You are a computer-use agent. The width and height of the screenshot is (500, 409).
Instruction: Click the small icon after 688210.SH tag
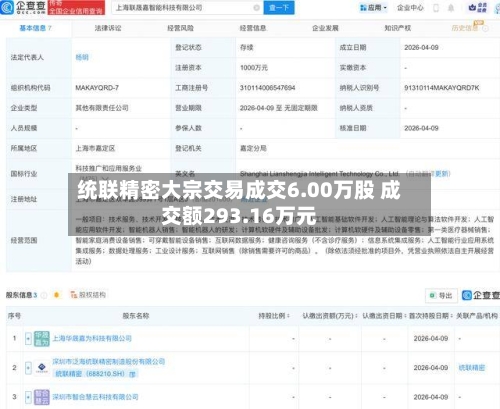click(x=132, y=374)
